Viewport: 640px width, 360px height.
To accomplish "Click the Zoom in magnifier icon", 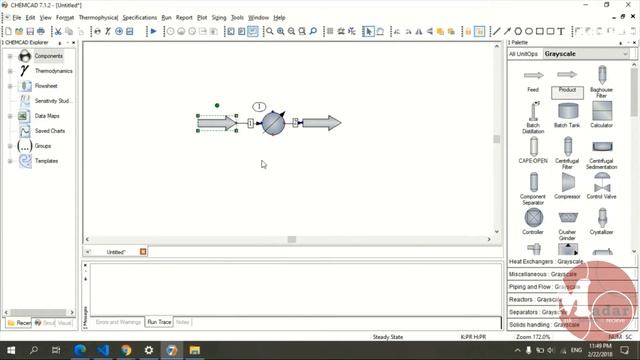I will click(x=281, y=31).
